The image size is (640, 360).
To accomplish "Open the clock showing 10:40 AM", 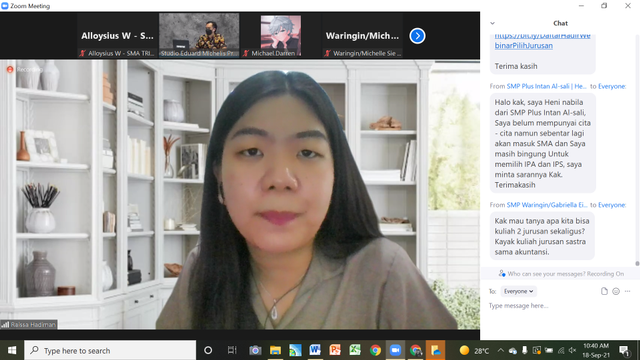I will 596,350.
